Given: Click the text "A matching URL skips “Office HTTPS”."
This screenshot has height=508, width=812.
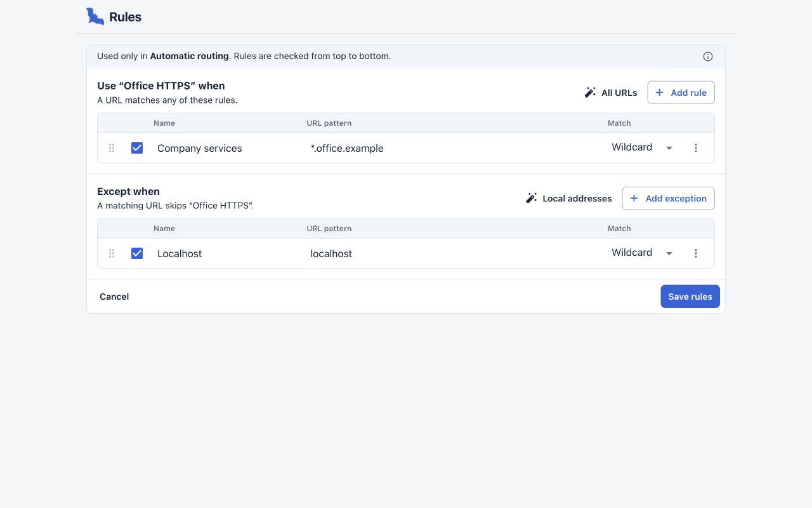Looking at the screenshot, I should pyautogui.click(x=175, y=206).
